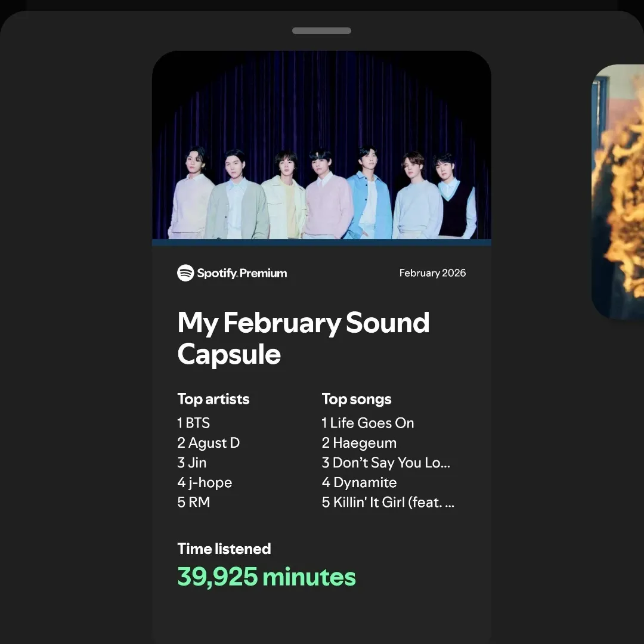Select the song Haegeum
This screenshot has height=644, width=644.
click(x=359, y=443)
